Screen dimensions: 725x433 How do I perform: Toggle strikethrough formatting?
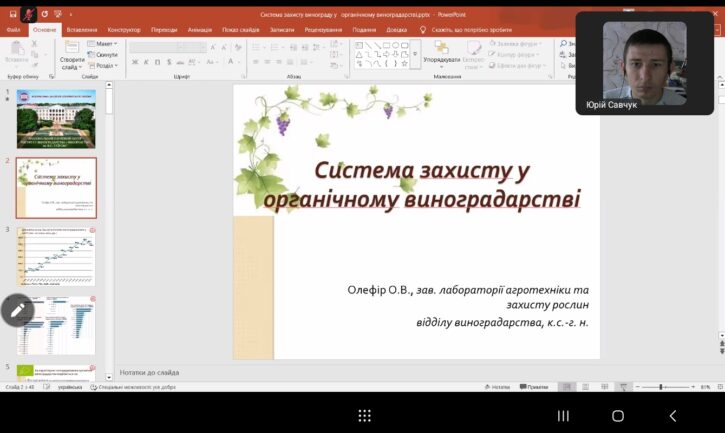(180, 62)
